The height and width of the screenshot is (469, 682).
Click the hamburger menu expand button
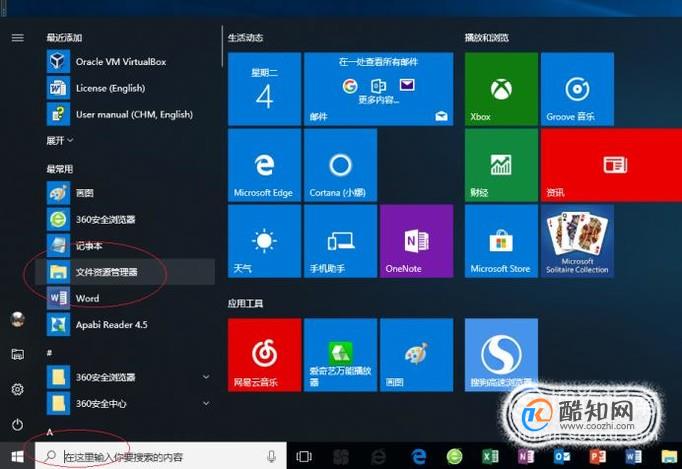click(x=17, y=38)
